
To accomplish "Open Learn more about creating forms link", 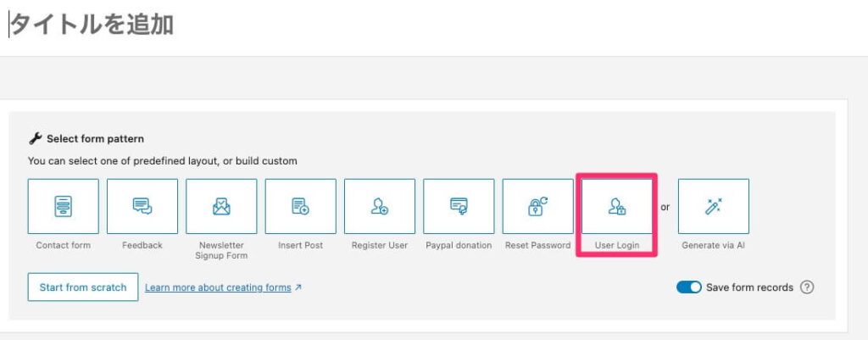I will coord(218,287).
